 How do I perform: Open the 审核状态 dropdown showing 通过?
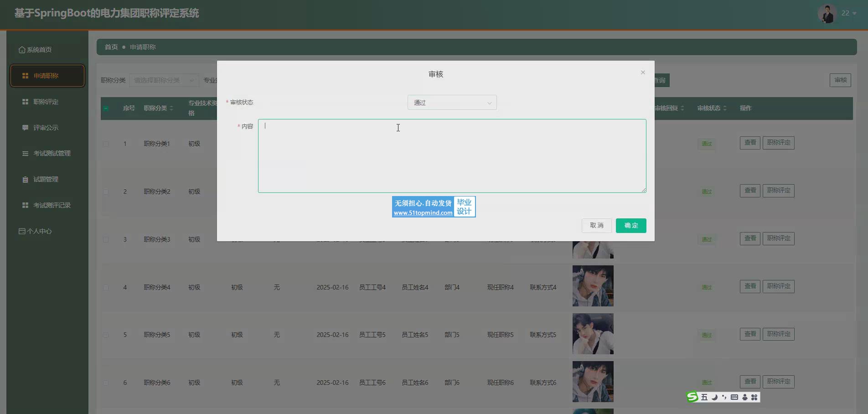(452, 103)
